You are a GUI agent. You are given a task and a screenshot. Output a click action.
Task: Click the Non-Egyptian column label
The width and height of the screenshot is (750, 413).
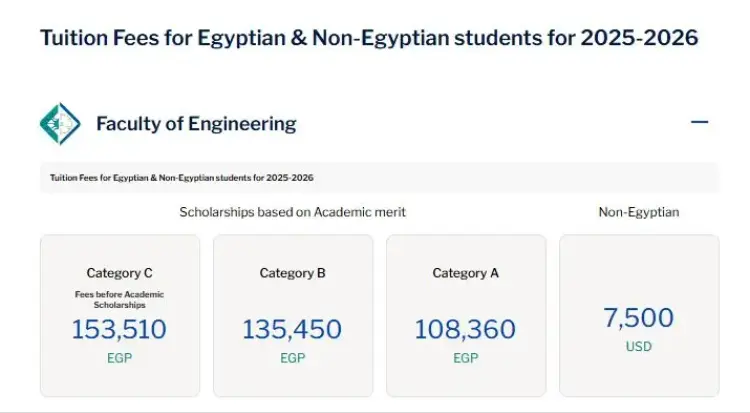[x=639, y=212]
